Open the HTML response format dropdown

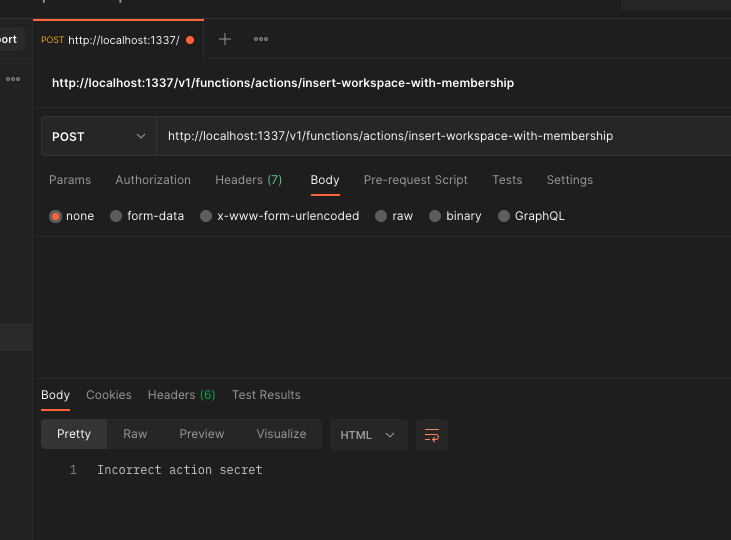[x=369, y=435]
